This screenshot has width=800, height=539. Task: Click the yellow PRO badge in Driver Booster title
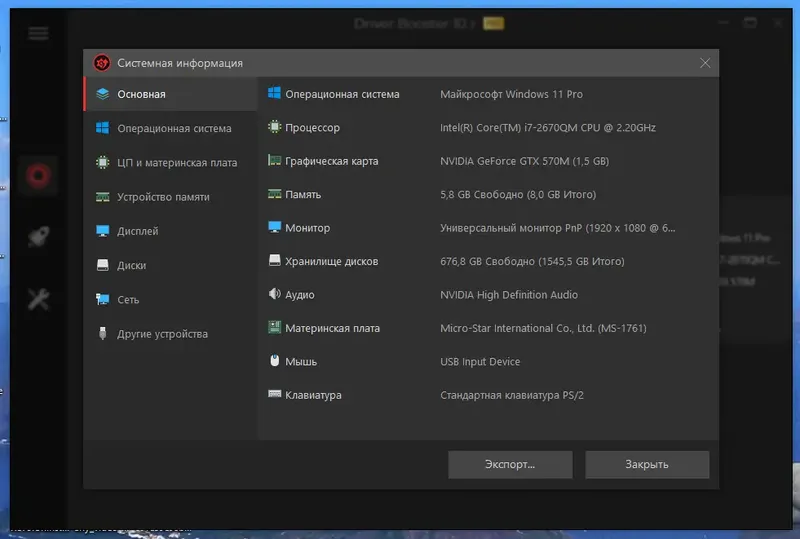pos(493,23)
